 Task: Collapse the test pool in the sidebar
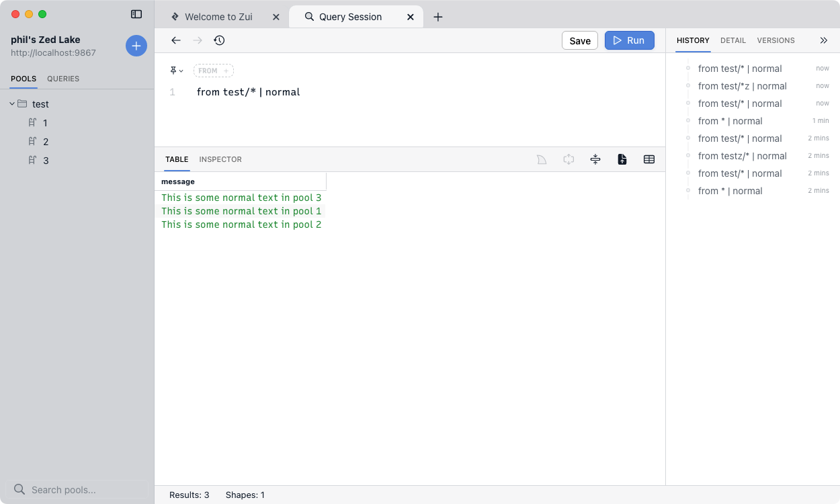pyautogui.click(x=11, y=104)
